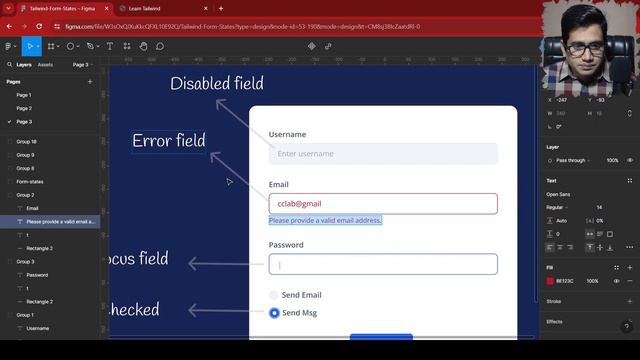Set text auto width resizing
640x360 pixels.
coord(590,234)
